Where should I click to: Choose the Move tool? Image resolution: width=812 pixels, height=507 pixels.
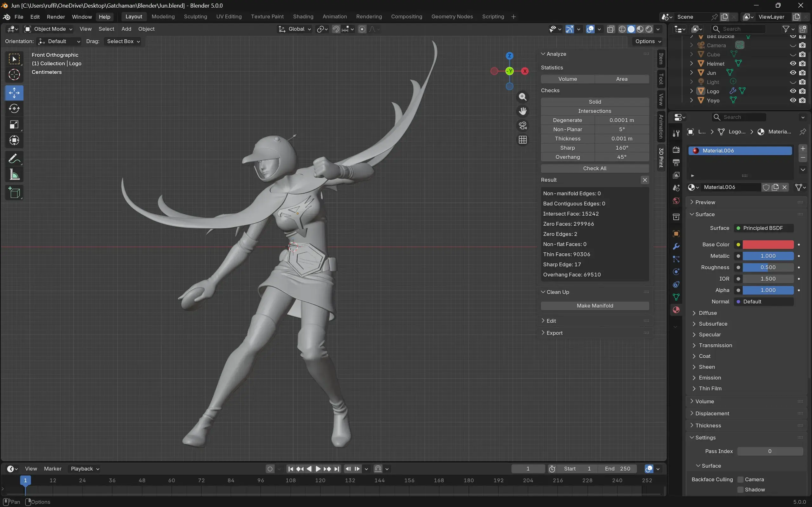tap(14, 93)
